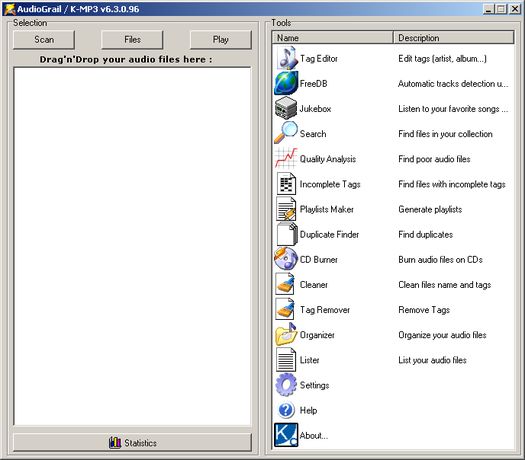This screenshot has height=460, width=525.
Task: Minimize the AudioGrail window
Action: (x=489, y=9)
